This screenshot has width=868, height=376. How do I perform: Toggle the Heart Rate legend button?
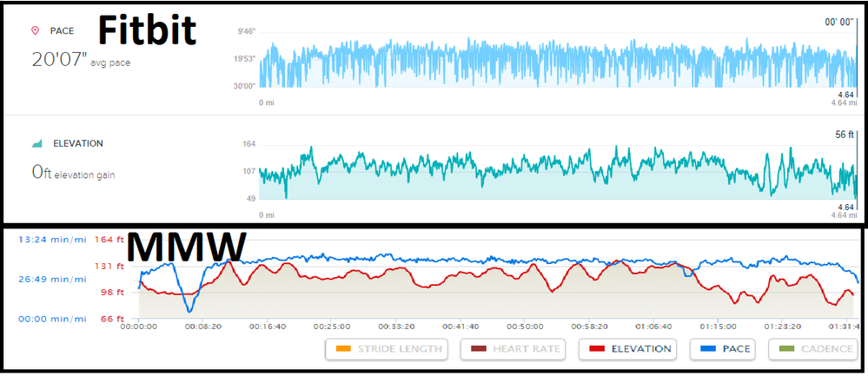click(x=515, y=349)
